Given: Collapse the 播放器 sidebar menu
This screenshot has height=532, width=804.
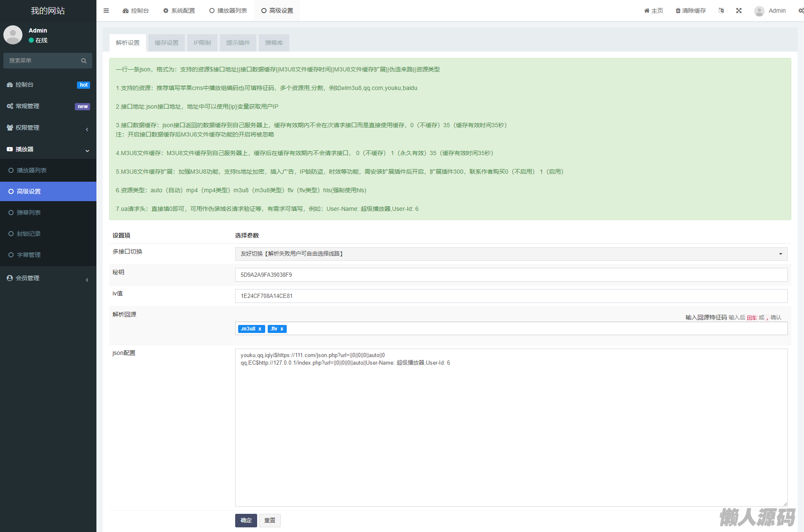Looking at the screenshot, I should click(x=48, y=149).
